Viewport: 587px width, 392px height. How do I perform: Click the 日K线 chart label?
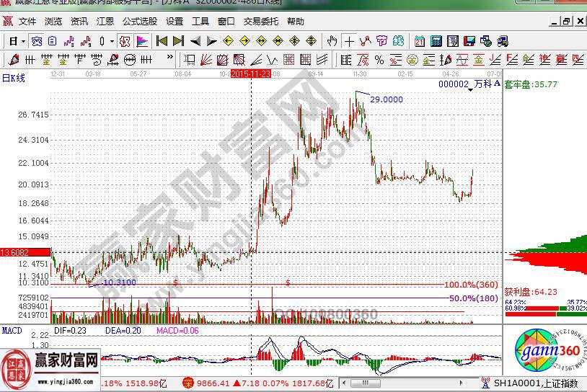click(14, 78)
